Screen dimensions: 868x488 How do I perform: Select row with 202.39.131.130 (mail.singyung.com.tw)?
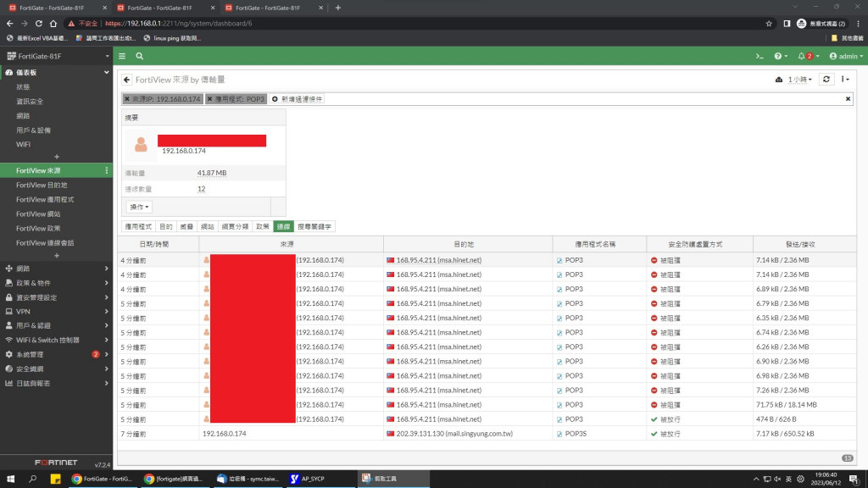point(487,434)
